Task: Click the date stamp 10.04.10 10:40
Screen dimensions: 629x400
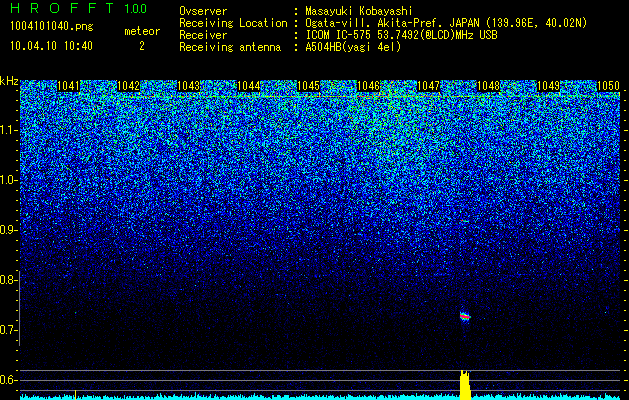Action: 51,46
